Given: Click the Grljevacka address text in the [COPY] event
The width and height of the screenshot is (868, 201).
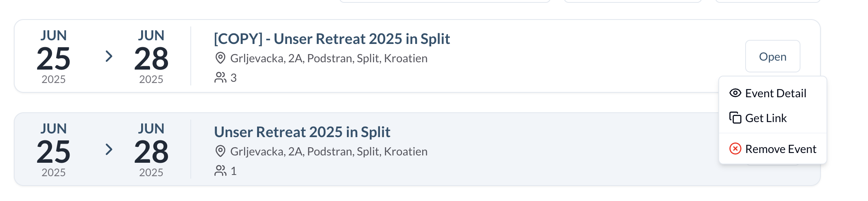Looking at the screenshot, I should (329, 59).
